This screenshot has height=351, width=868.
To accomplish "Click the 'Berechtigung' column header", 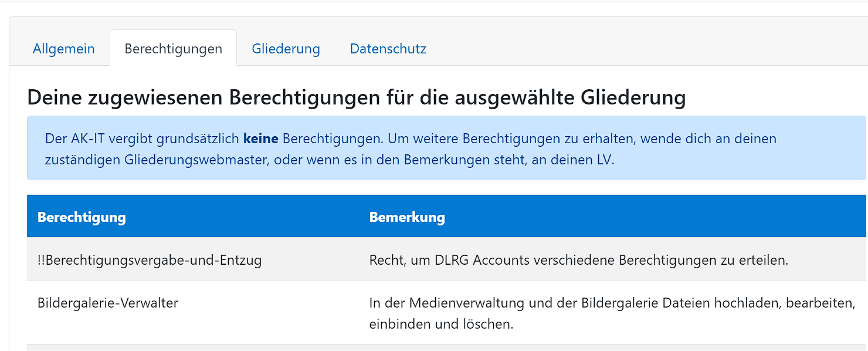I will pyautogui.click(x=82, y=217).
